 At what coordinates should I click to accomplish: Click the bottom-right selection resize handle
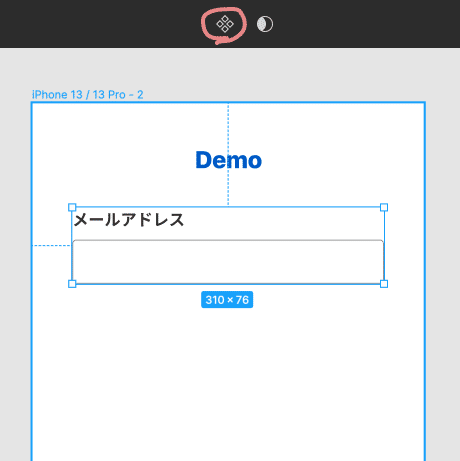coord(384,284)
